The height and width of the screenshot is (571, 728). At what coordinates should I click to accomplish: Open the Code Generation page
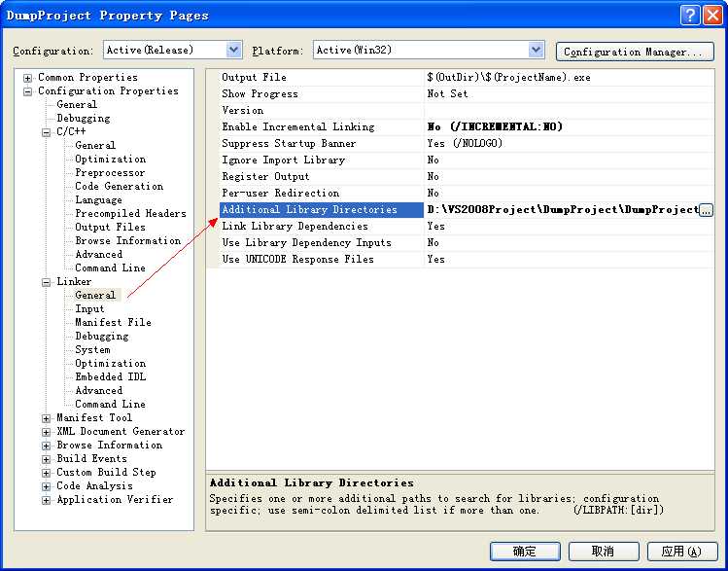pos(119,186)
